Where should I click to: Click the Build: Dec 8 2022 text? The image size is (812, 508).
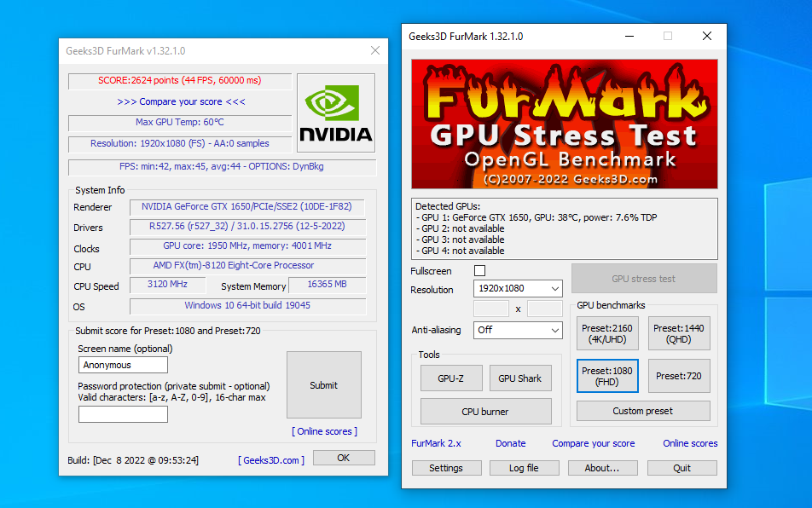point(133,460)
